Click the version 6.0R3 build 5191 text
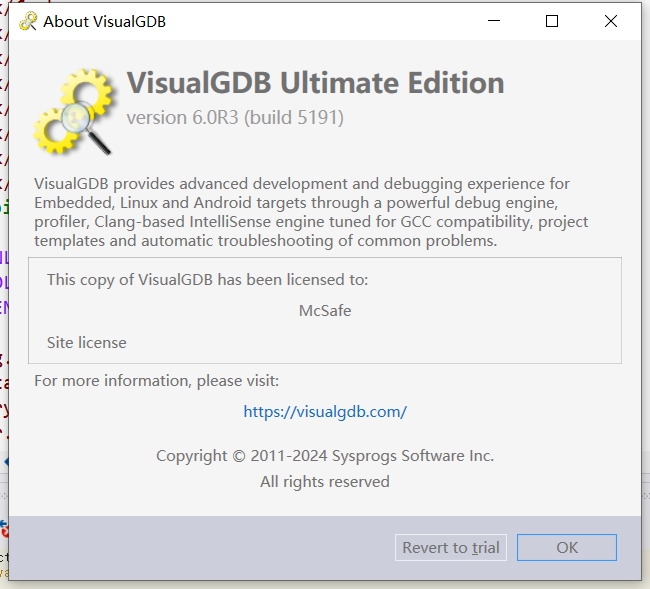The width and height of the screenshot is (650, 589). (235, 118)
